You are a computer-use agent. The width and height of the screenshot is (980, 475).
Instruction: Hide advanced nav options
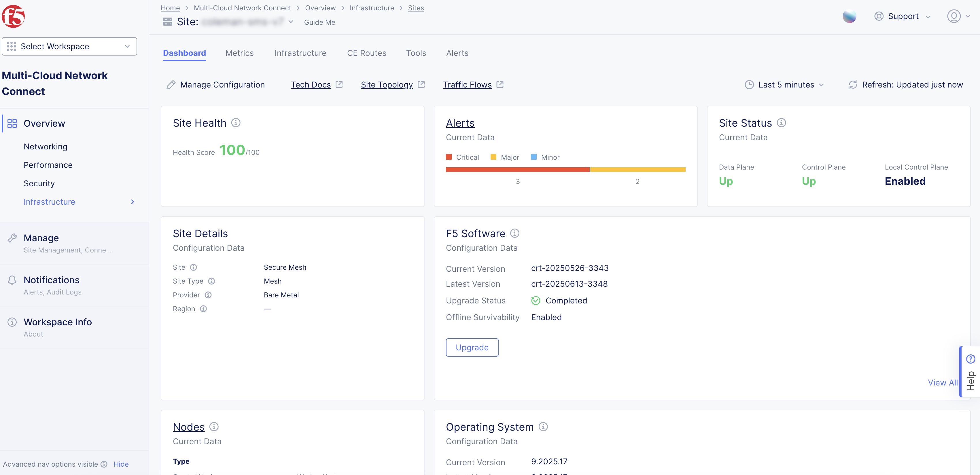[x=121, y=464]
